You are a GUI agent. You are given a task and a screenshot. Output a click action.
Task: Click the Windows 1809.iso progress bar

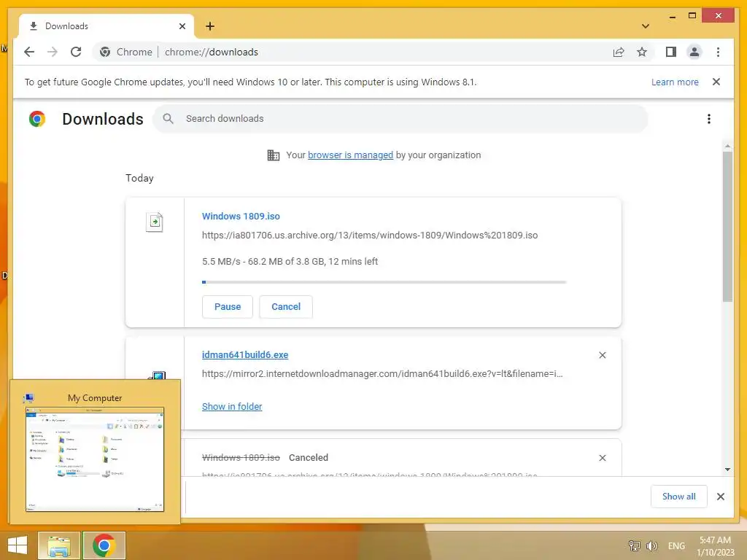coord(384,282)
